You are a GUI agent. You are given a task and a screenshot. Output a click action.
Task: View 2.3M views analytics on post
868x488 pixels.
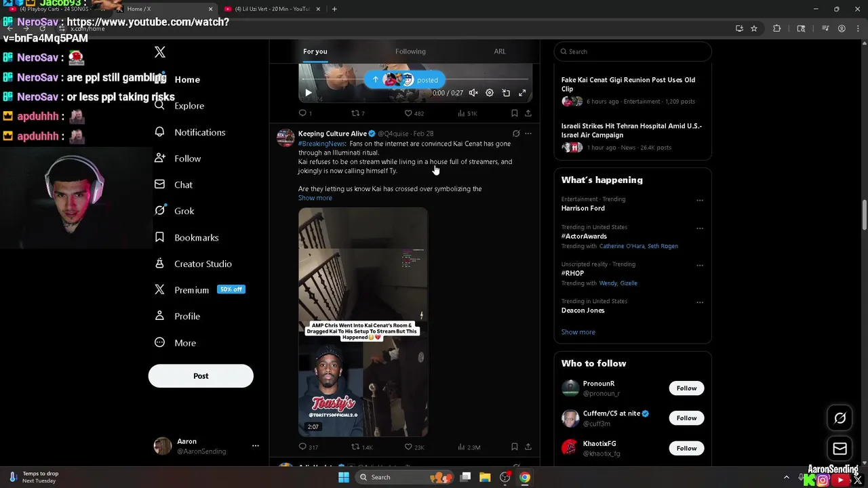[x=469, y=447]
